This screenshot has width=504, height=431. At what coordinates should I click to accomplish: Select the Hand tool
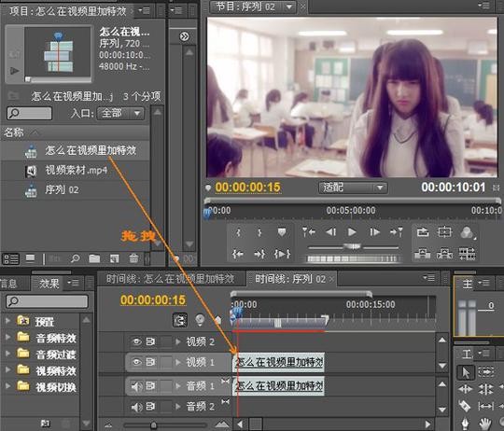(x=485, y=424)
